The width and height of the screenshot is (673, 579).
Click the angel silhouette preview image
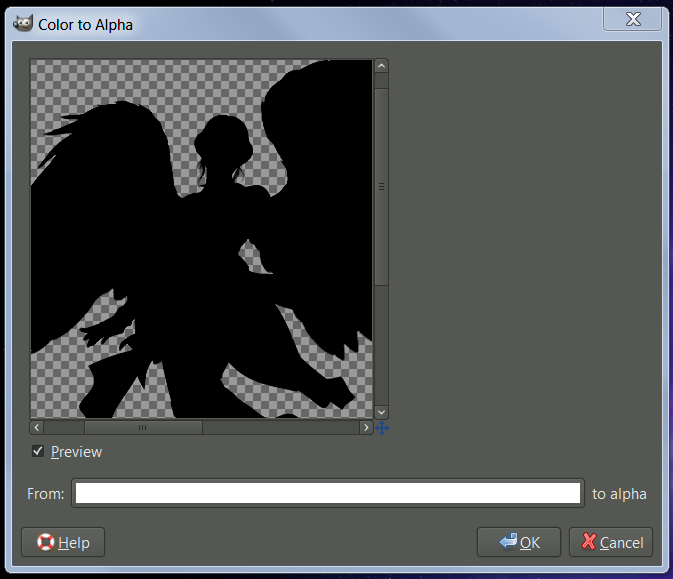tap(202, 239)
